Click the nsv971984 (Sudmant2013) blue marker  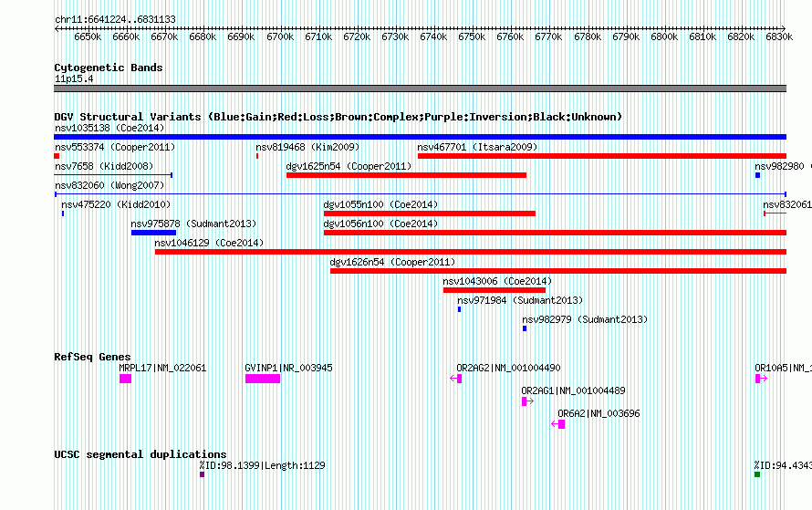(459, 309)
